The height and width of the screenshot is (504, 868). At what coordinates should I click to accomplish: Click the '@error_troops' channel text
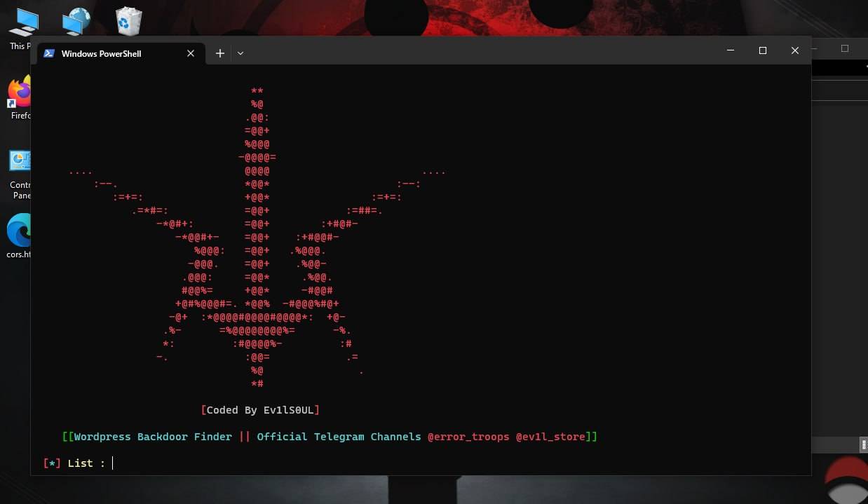[468, 437]
